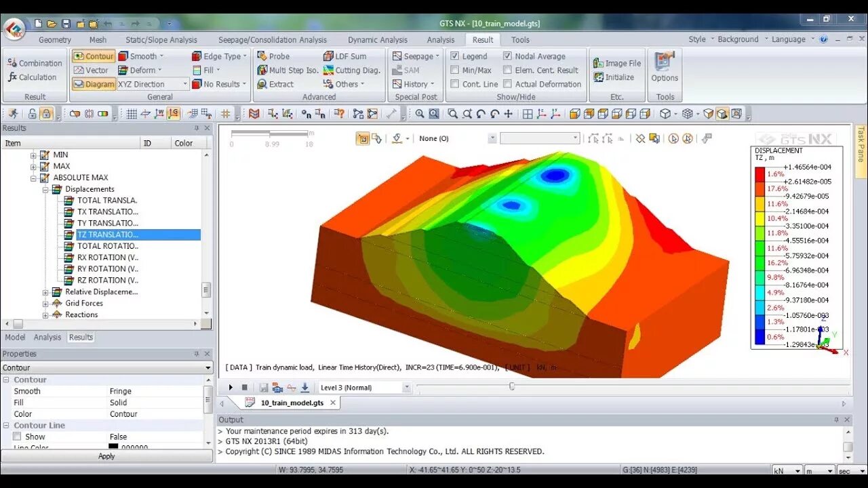
Task: Open result Combination tool
Action: [x=35, y=63]
